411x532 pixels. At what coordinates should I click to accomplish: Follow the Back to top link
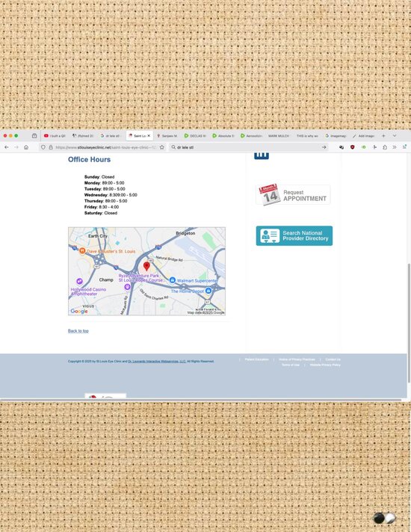coord(78,331)
